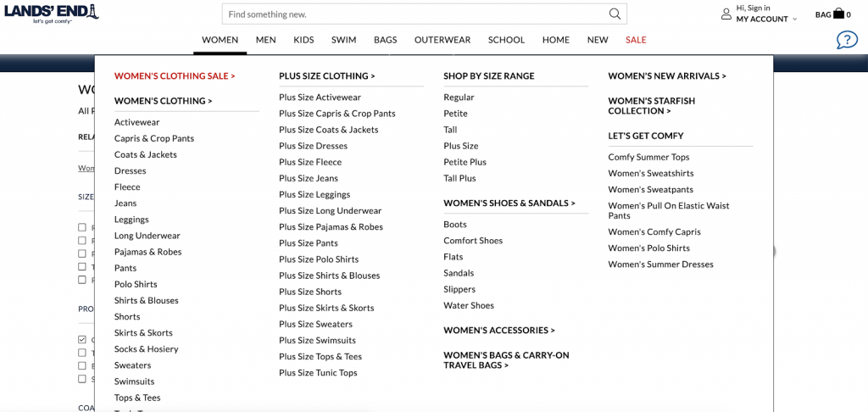Open the BAGS menu

pos(386,40)
